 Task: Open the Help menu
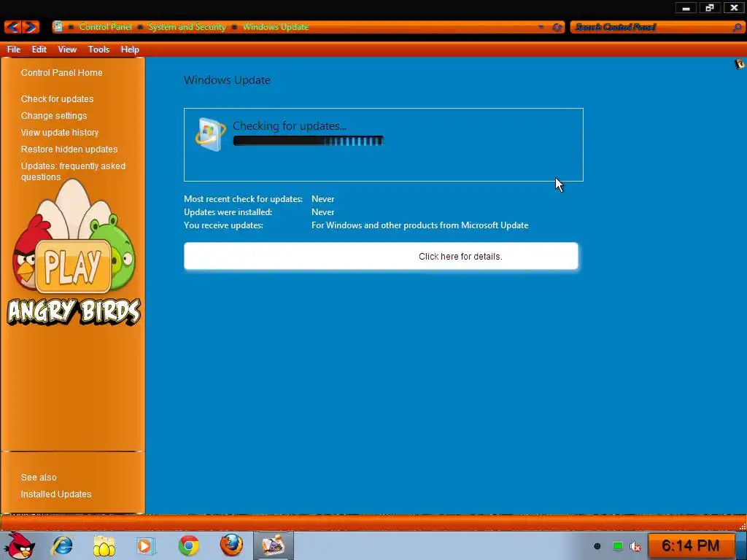[130, 49]
